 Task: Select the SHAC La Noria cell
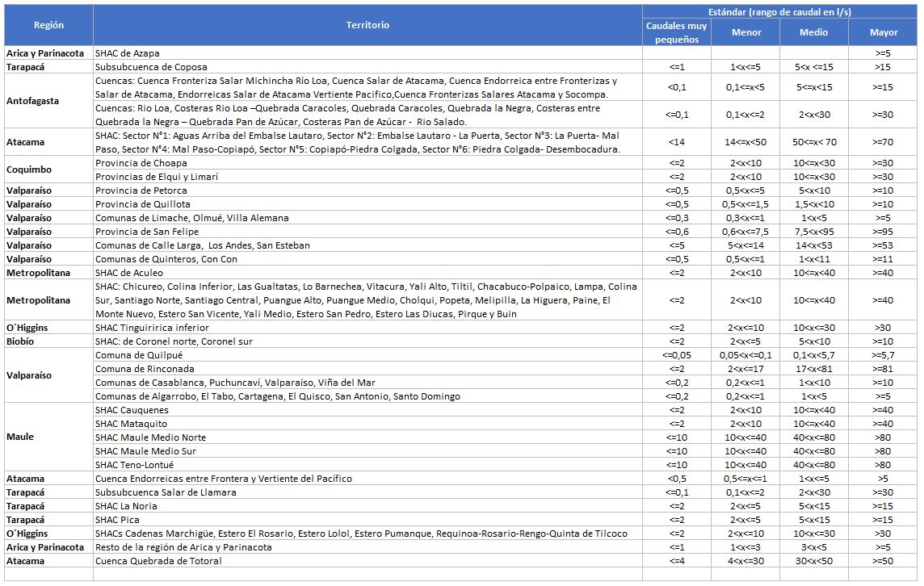click(126, 506)
